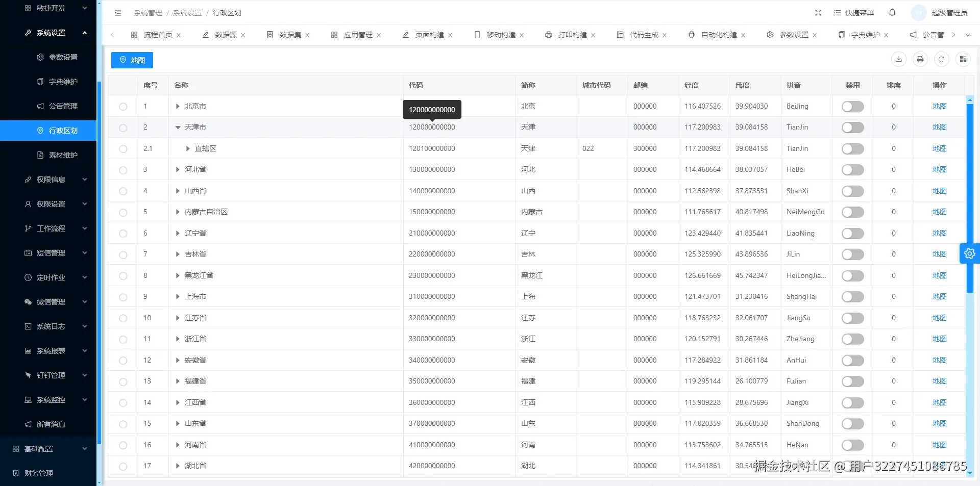Expand the 北京市 tree row

pos(178,106)
